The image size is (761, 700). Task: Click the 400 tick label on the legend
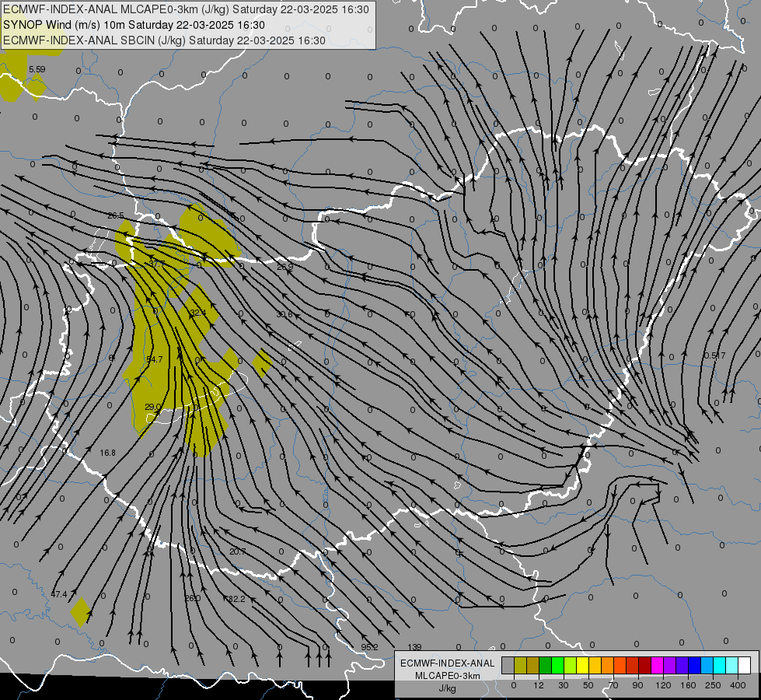tap(738, 685)
